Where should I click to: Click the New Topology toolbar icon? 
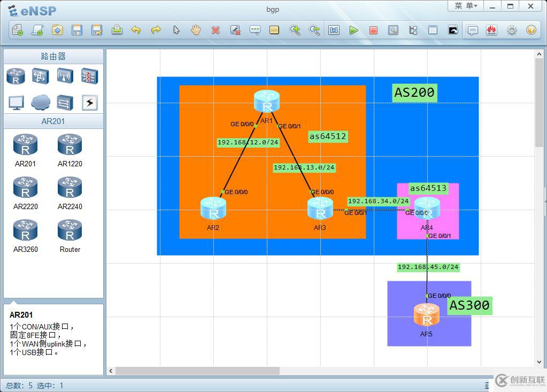pos(18,30)
